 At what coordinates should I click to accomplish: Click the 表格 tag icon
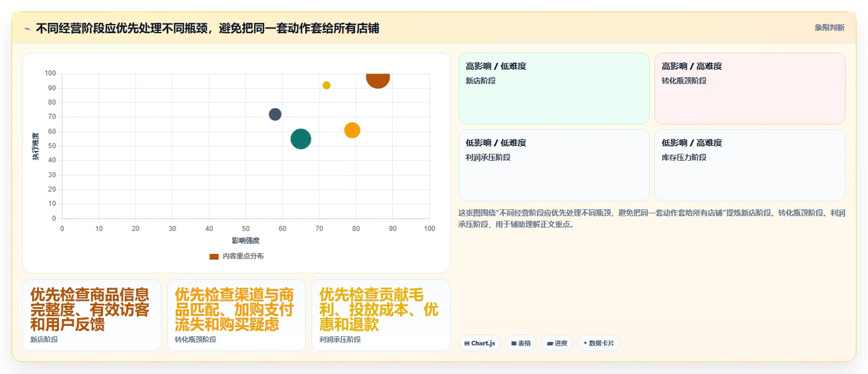514,344
